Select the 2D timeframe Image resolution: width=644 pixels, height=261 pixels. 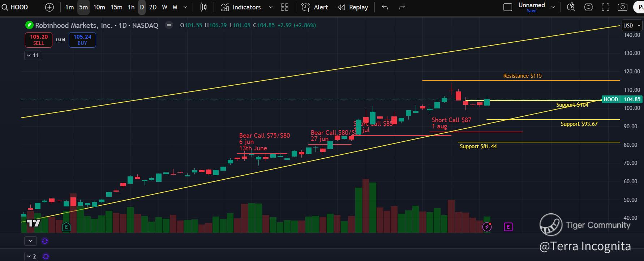[153, 7]
